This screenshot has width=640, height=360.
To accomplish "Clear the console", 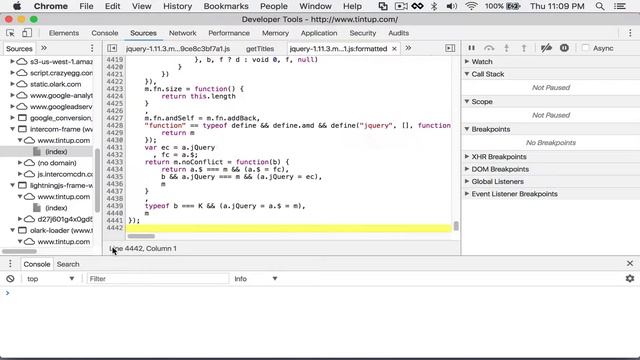I will click(10, 279).
